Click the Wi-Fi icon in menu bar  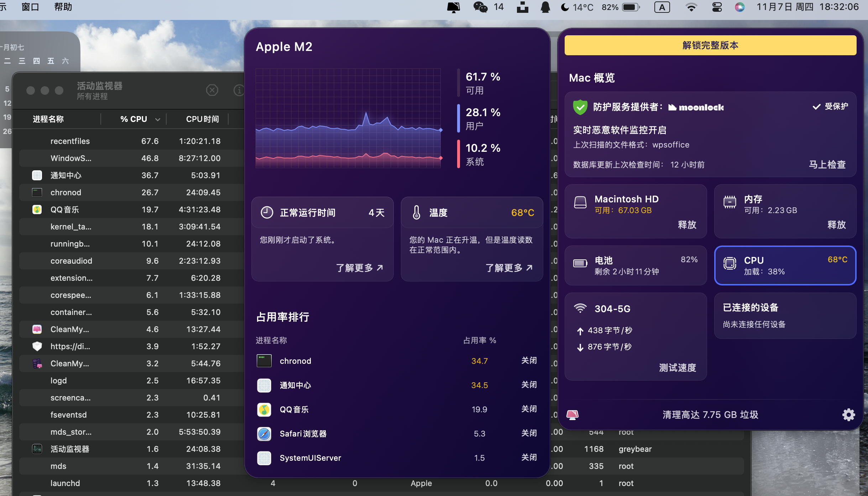691,7
